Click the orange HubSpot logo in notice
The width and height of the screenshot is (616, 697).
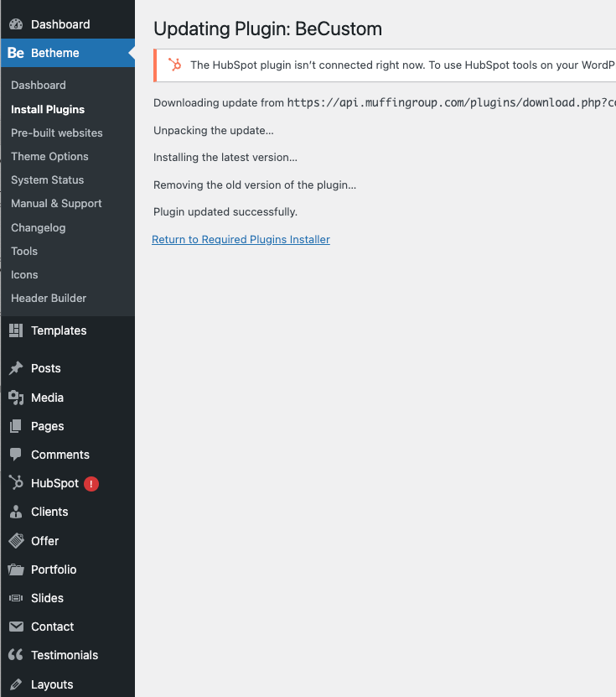coord(175,65)
